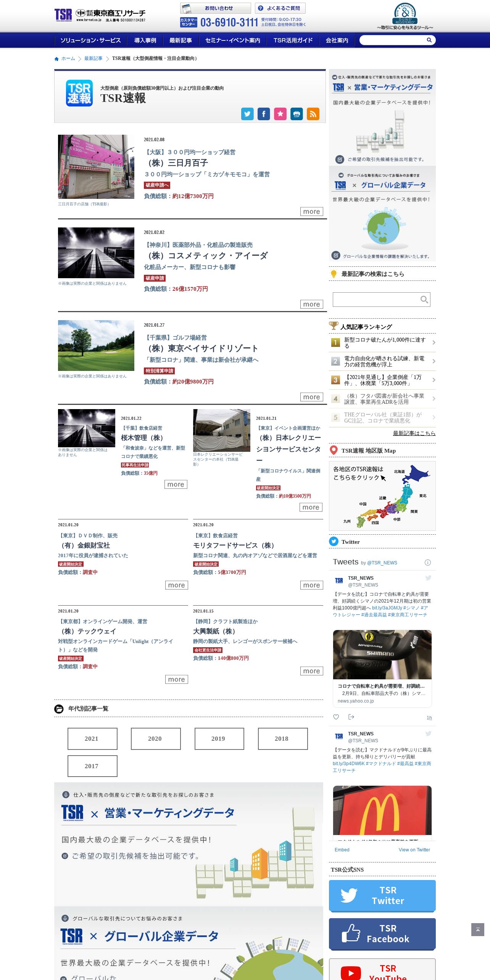
Task: Click @TSR_NEWS link beside Tweets heading
Action: click(382, 563)
